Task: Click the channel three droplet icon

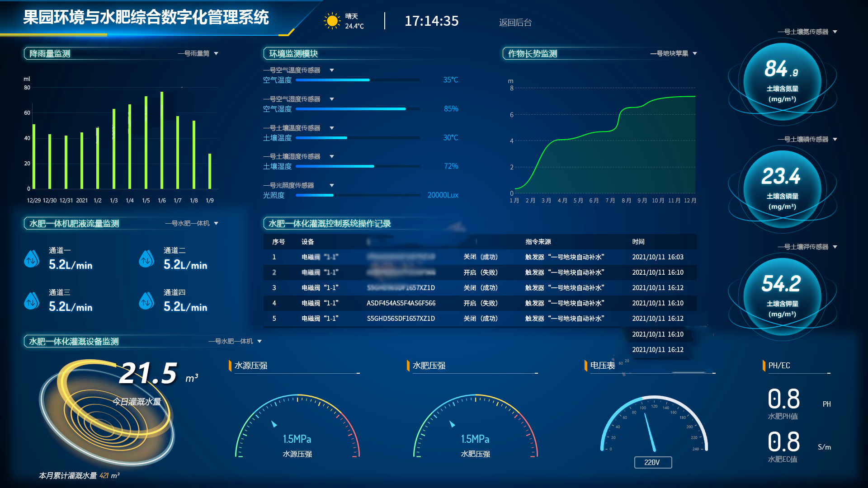Action: coord(32,301)
